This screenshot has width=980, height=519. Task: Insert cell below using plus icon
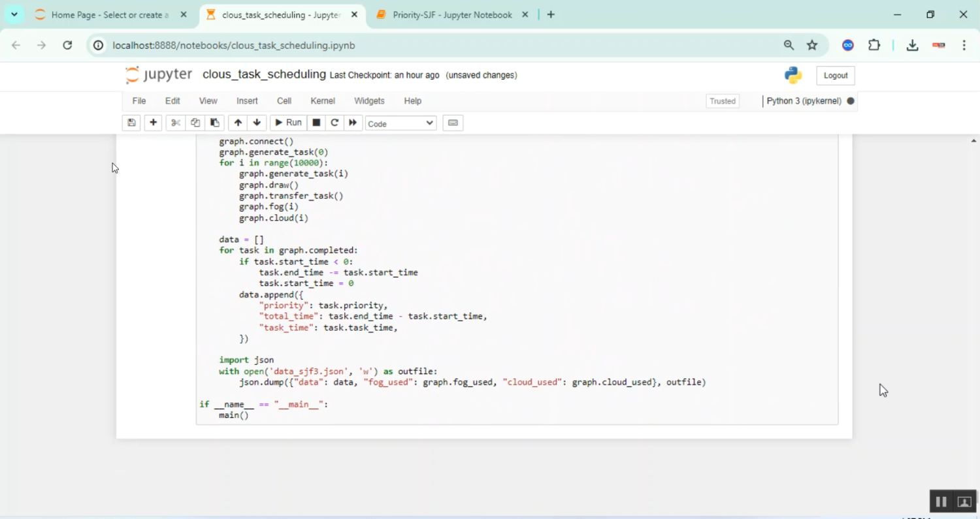[153, 123]
